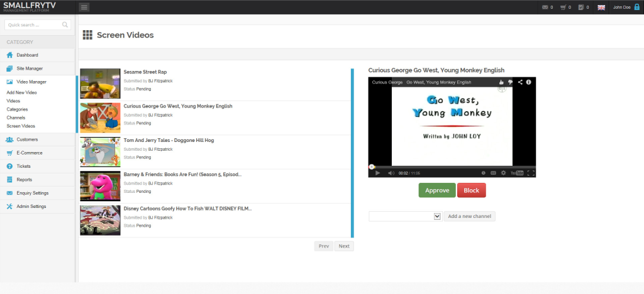Click the E-Commerce cart icon
This screenshot has width=644, height=294.
[x=10, y=153]
